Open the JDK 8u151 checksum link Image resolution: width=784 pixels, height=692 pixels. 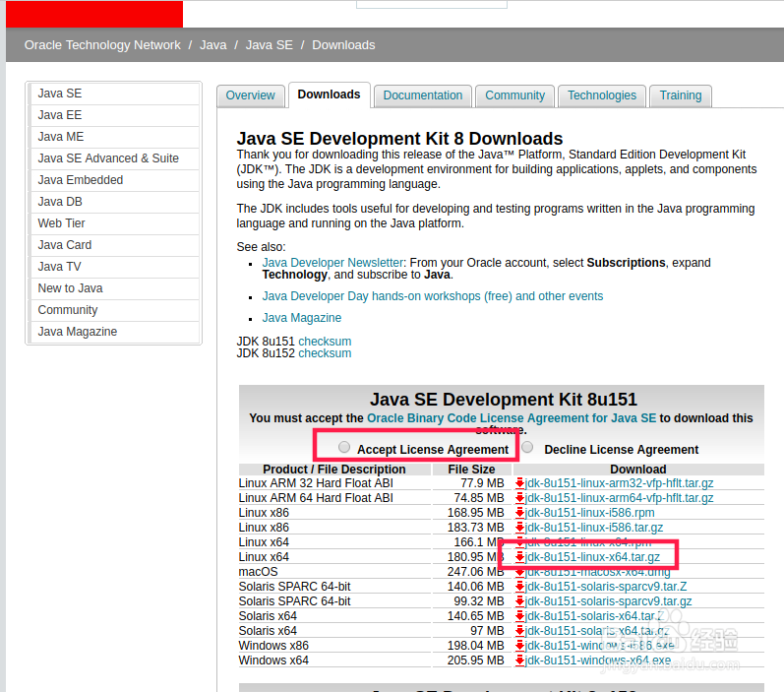pyautogui.click(x=325, y=342)
